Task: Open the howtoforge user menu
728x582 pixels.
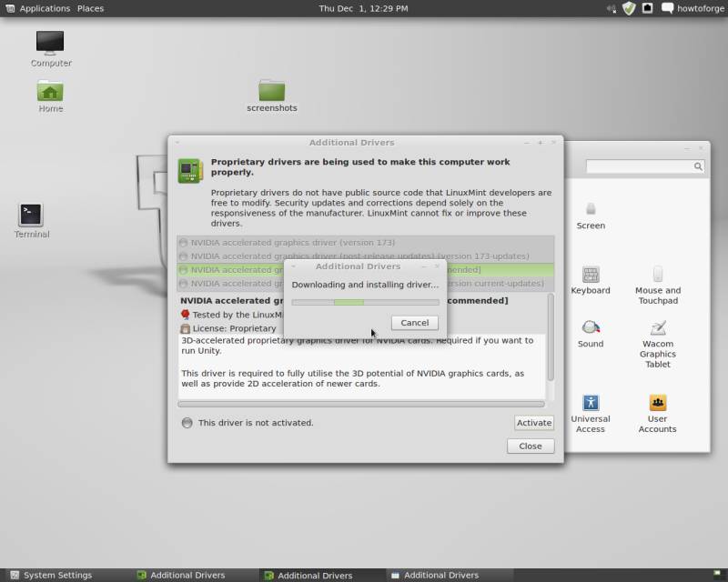Action: click(x=693, y=8)
